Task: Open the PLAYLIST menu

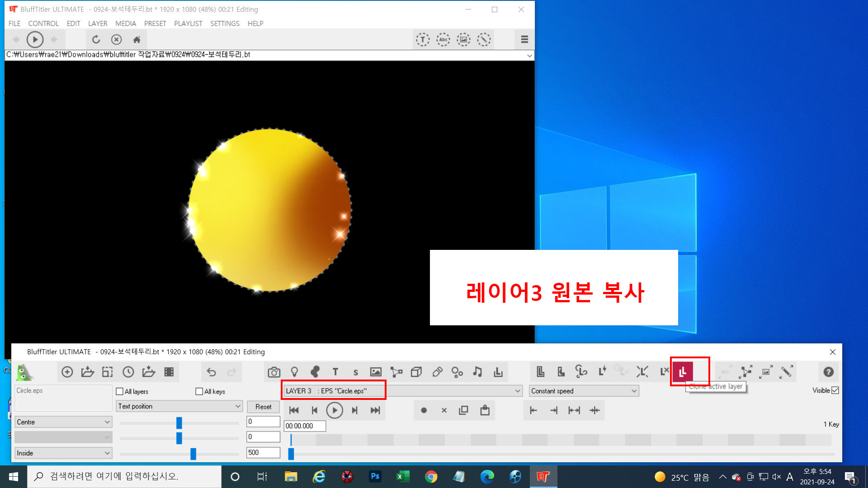Action: click(188, 23)
